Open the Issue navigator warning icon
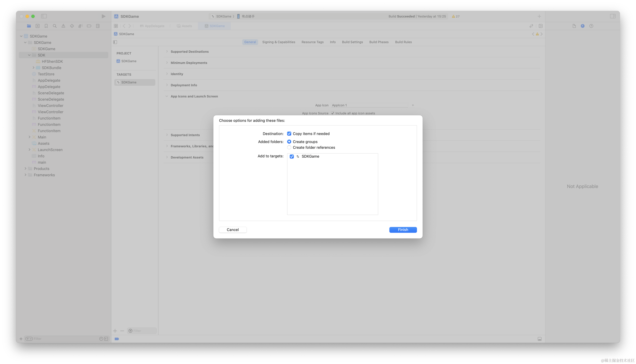636x364 pixels. pyautogui.click(x=63, y=26)
